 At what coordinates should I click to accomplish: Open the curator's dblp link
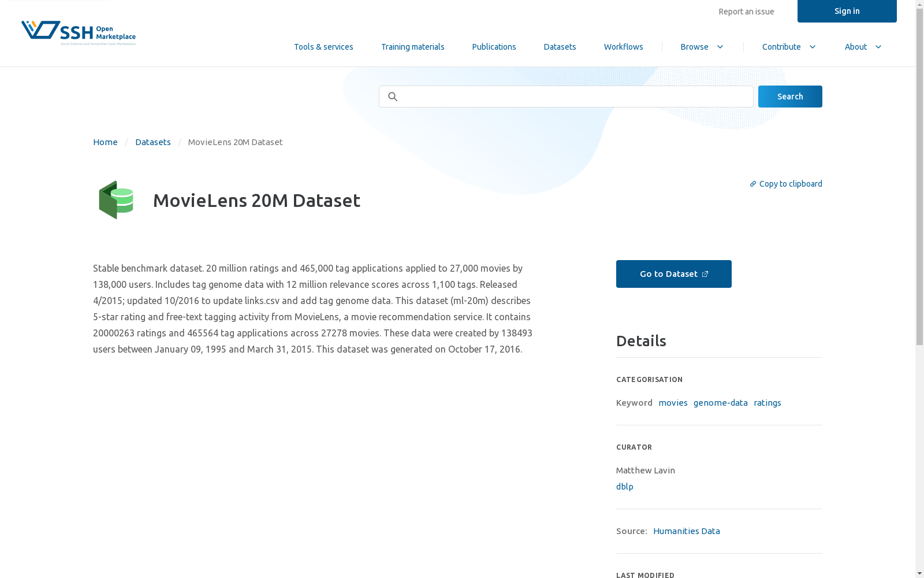625,487
